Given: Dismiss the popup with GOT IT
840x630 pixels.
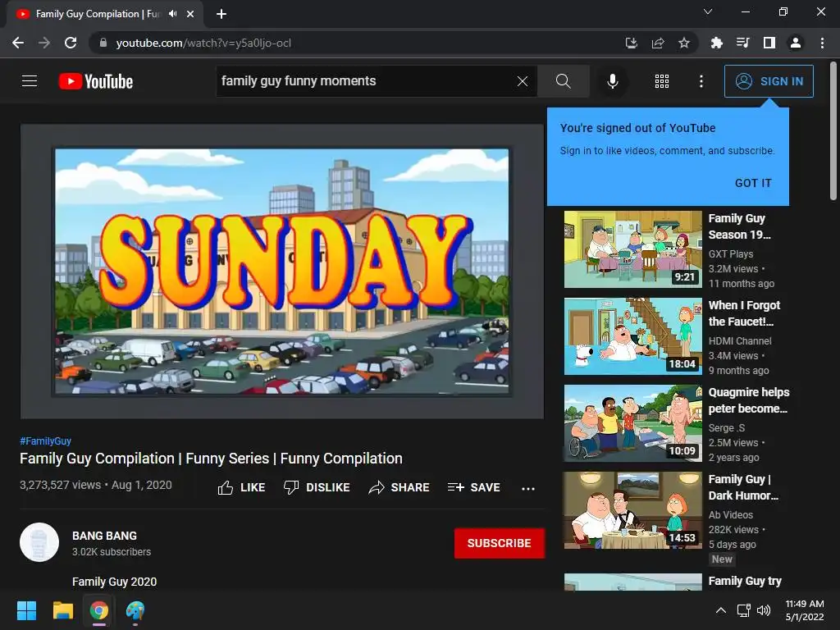Looking at the screenshot, I should tap(753, 183).
